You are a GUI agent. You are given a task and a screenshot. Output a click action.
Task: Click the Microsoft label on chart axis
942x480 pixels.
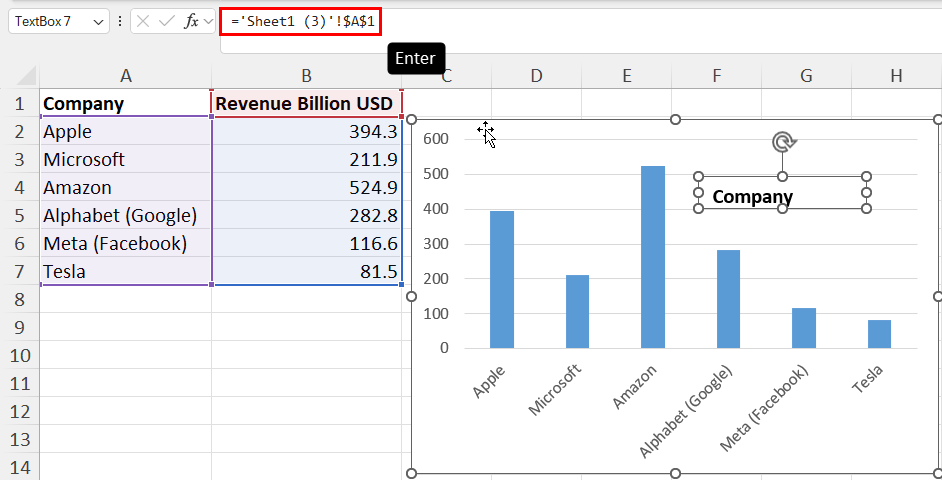pyautogui.click(x=555, y=390)
